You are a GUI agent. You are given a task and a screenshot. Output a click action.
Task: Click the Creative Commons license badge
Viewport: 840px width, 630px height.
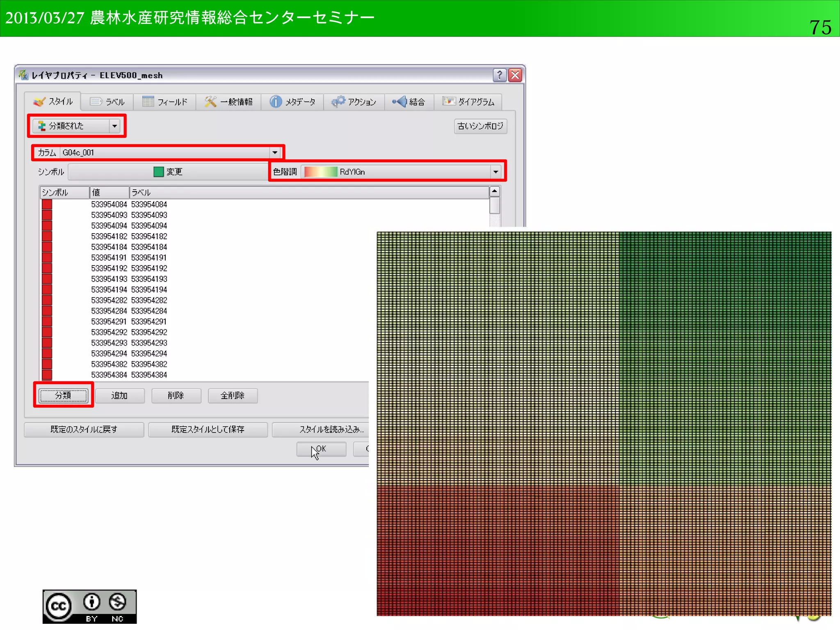pyautogui.click(x=89, y=607)
